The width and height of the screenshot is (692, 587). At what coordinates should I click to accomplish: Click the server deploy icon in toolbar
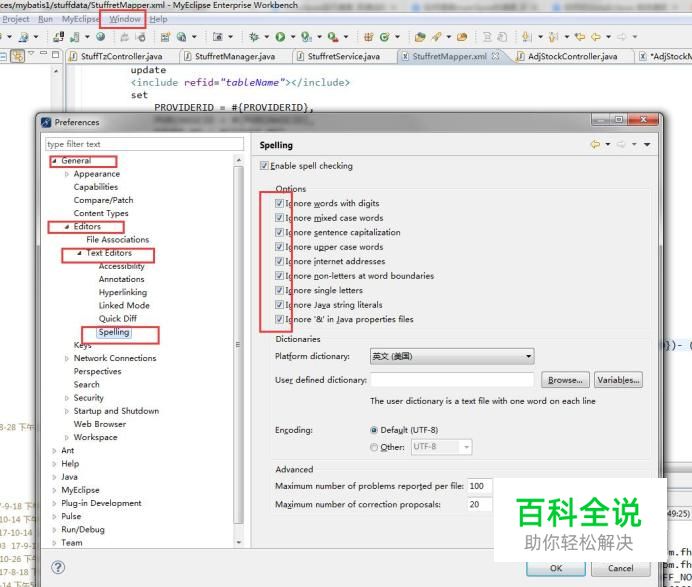(58, 37)
